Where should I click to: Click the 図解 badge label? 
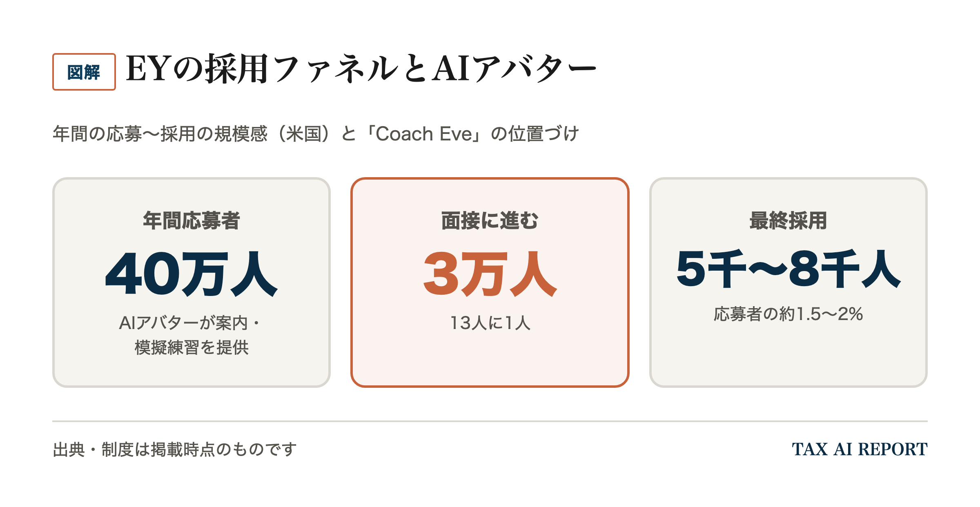(84, 72)
